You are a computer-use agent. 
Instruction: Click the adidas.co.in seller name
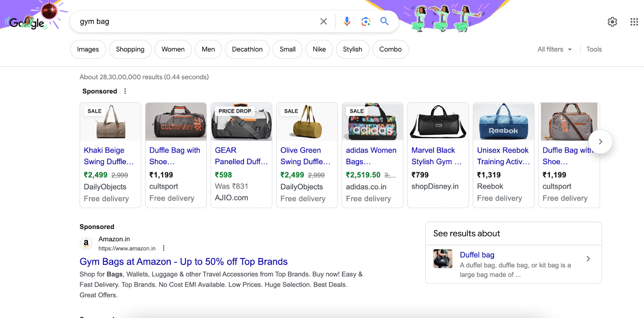(366, 187)
